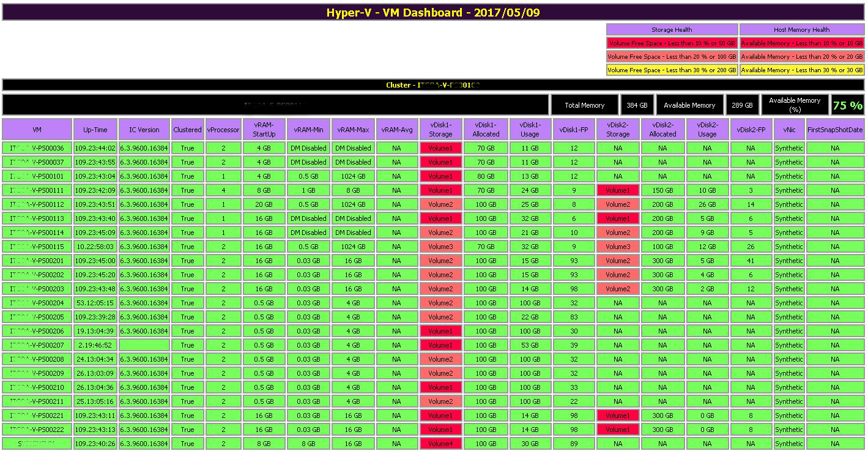
Task: Click red Available Memory less than 10% legend
Action: point(801,43)
